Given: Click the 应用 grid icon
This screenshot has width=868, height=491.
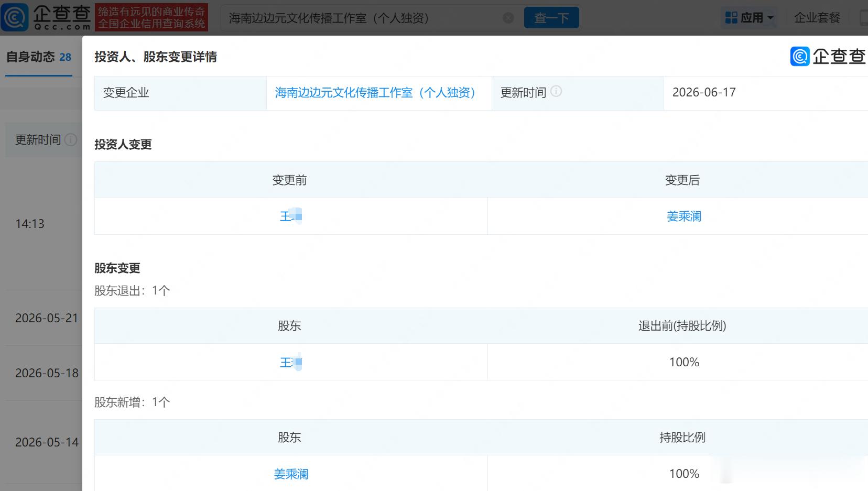Looking at the screenshot, I should coord(731,18).
